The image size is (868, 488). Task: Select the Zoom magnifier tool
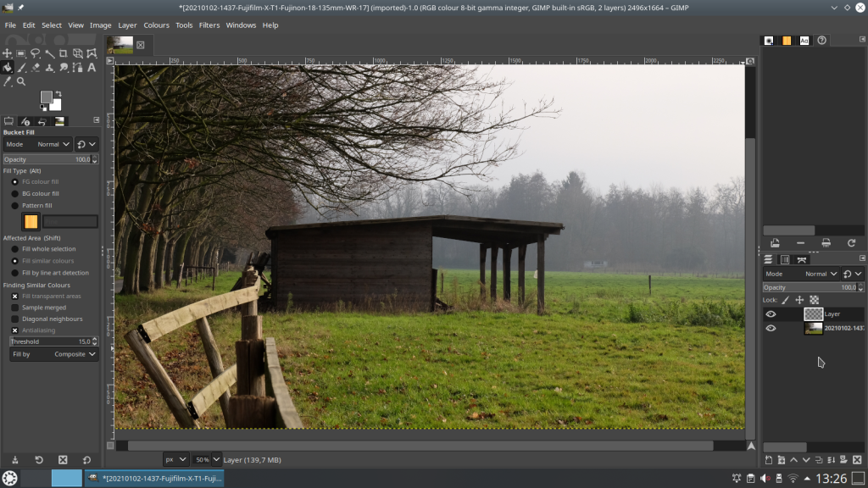(21, 82)
